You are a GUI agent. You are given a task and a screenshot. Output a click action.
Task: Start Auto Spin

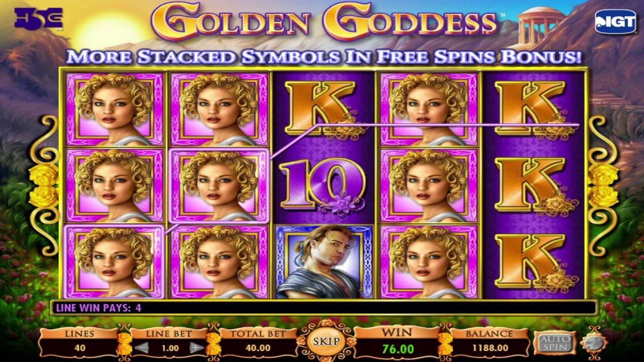tap(555, 342)
